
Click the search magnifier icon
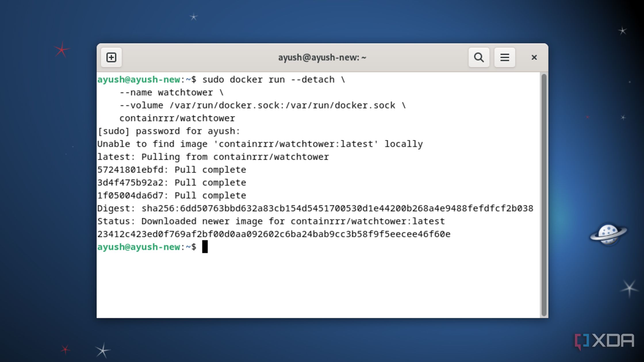coord(479,57)
